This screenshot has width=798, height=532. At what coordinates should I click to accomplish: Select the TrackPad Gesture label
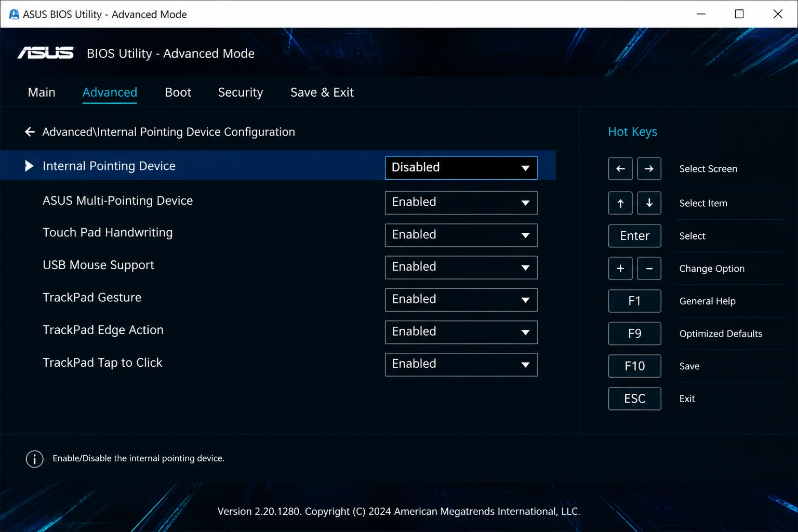[92, 298]
